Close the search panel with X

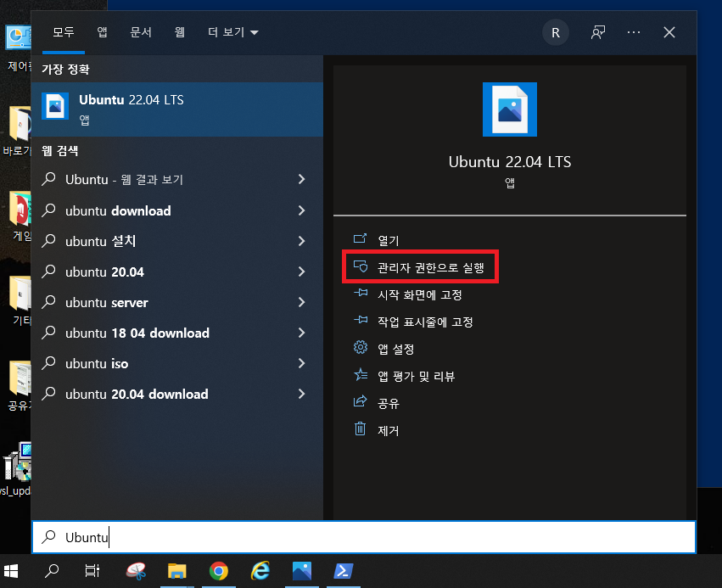(669, 32)
